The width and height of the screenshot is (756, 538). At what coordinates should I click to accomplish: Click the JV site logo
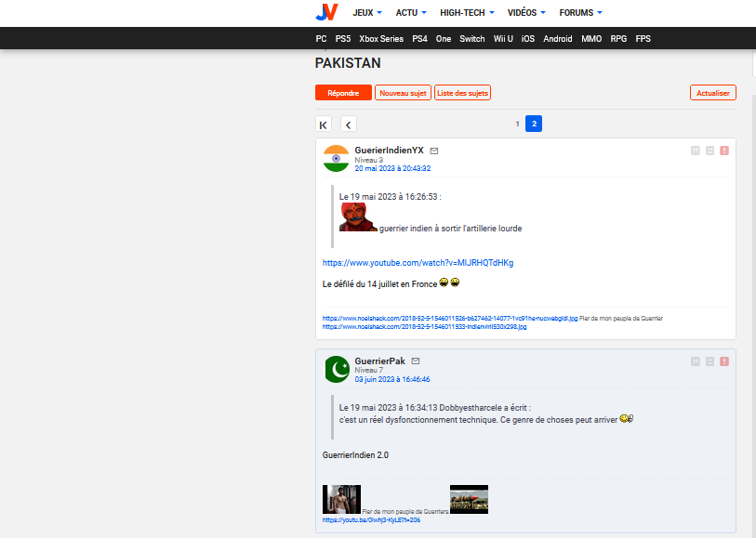(327, 12)
